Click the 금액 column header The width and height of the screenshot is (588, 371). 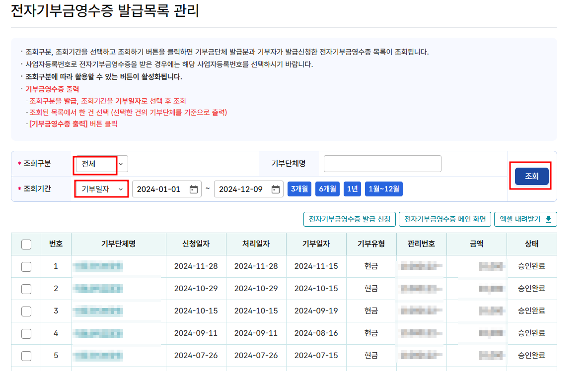pos(477,244)
